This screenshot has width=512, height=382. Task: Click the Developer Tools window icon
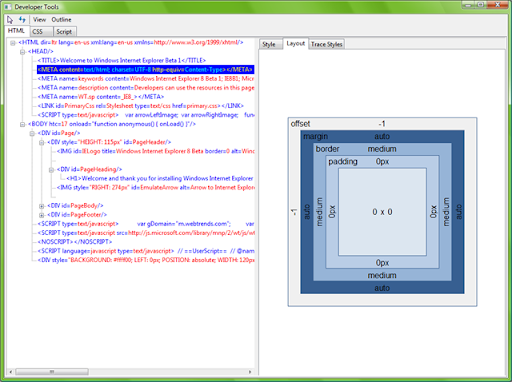click(8, 7)
